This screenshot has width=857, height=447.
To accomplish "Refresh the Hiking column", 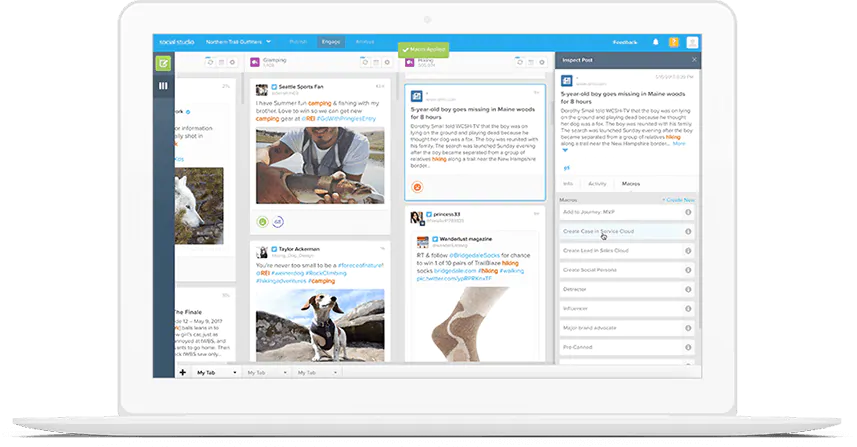I will tap(520, 62).
